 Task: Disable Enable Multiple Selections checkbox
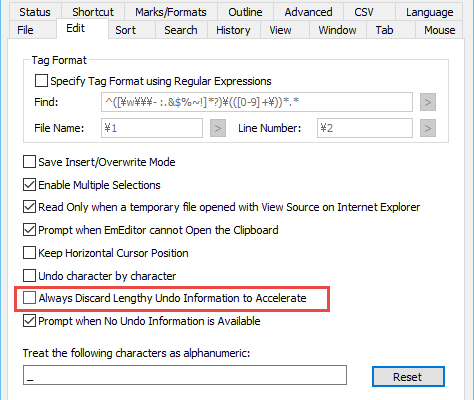pos(29,185)
